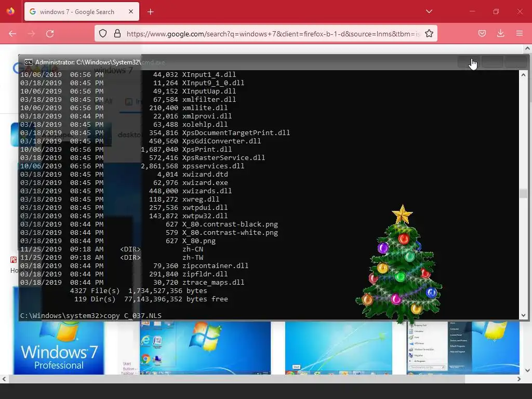Click Firefox icon at window corner

[x=10, y=11]
